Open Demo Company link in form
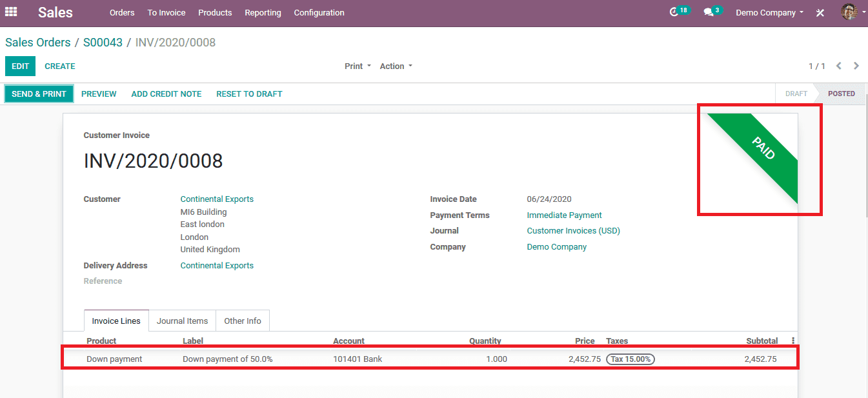The height and width of the screenshot is (398, 868). click(557, 247)
